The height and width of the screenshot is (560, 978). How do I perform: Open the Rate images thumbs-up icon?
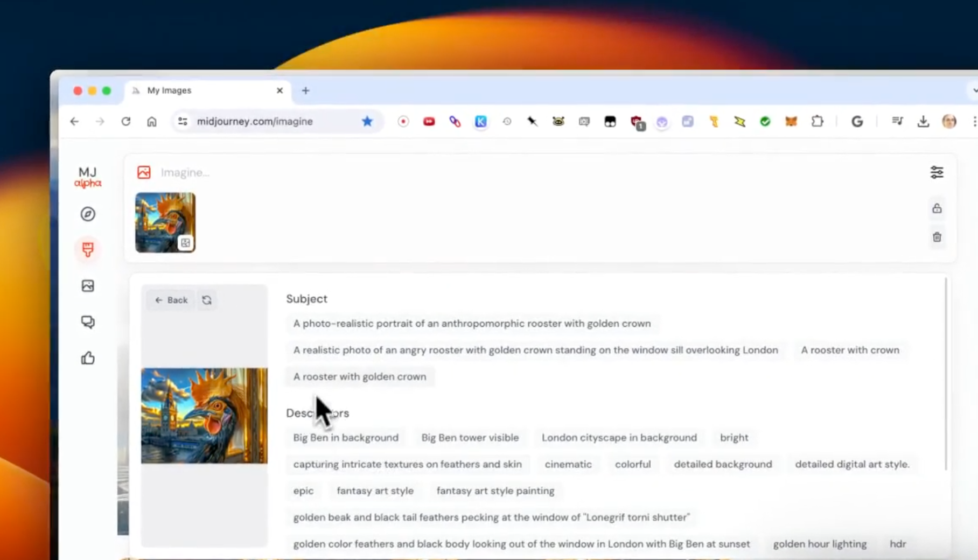click(x=88, y=358)
